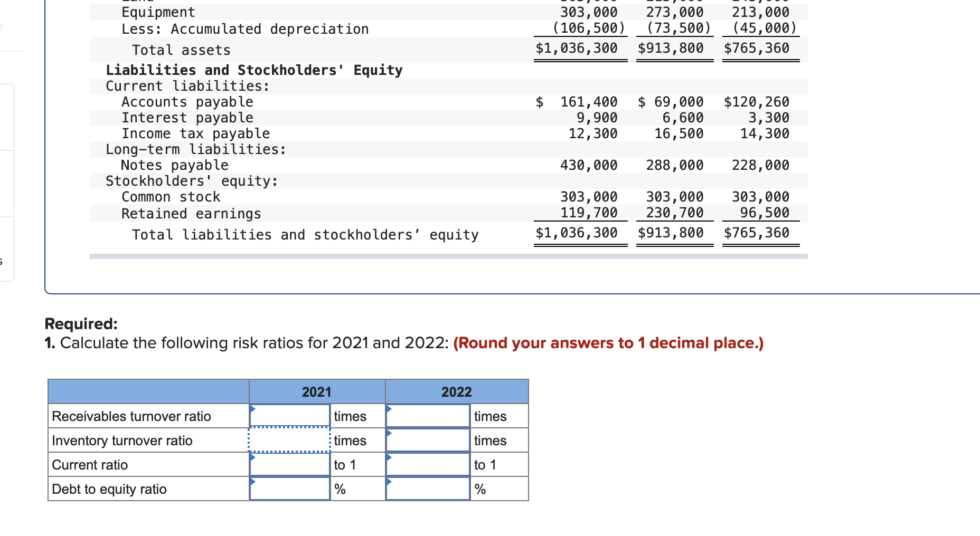Click the Equipment value 213,000
The image size is (980, 536).
tap(761, 12)
